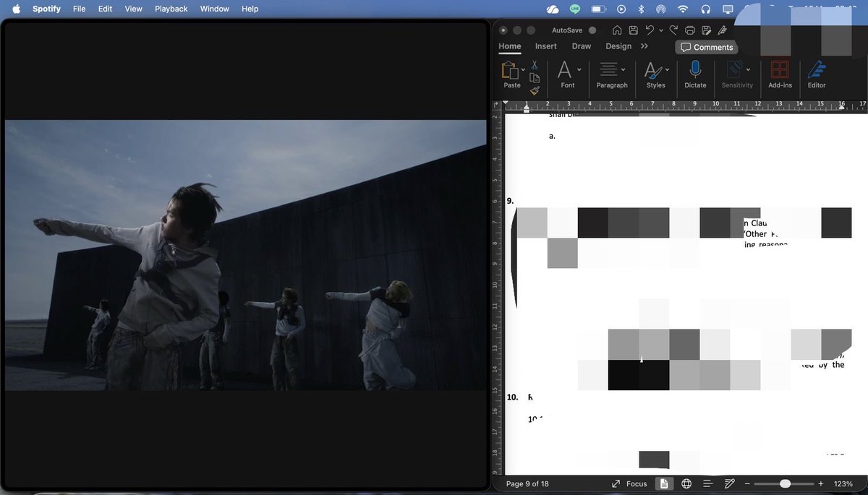
Task: Click the battery icon in menu bar
Action: pyautogui.click(x=599, y=9)
